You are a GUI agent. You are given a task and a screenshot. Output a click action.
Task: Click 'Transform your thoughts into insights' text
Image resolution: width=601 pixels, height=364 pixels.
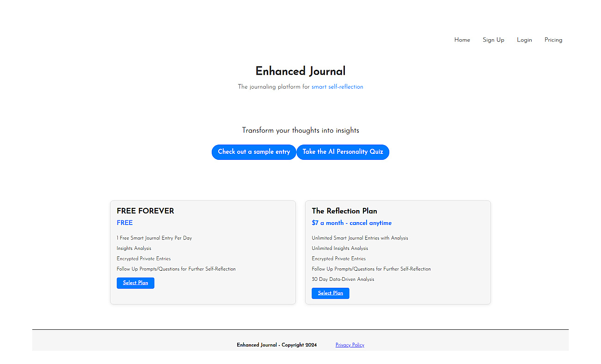click(x=300, y=130)
